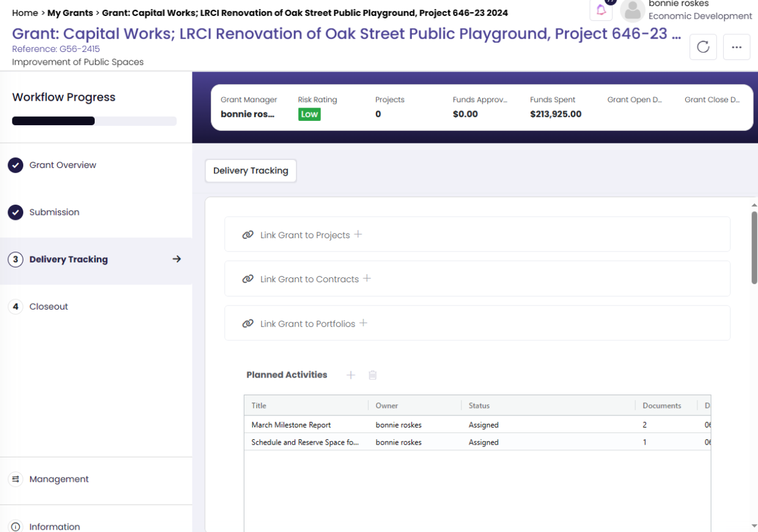Click documents count 2
This screenshot has height=532, width=758.
coord(645,425)
